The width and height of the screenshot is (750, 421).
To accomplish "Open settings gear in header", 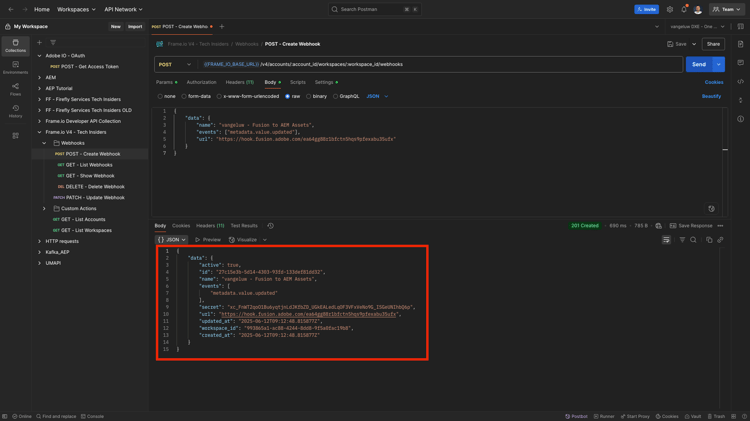I will [x=670, y=10].
